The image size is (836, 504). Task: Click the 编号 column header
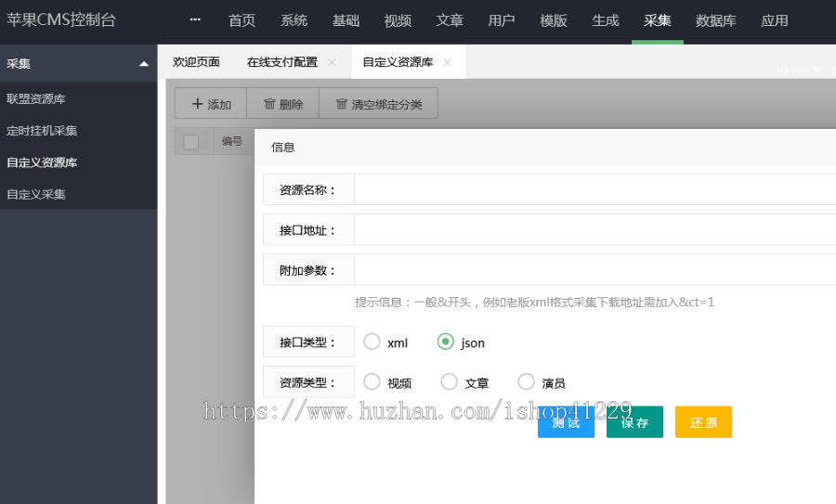point(232,141)
